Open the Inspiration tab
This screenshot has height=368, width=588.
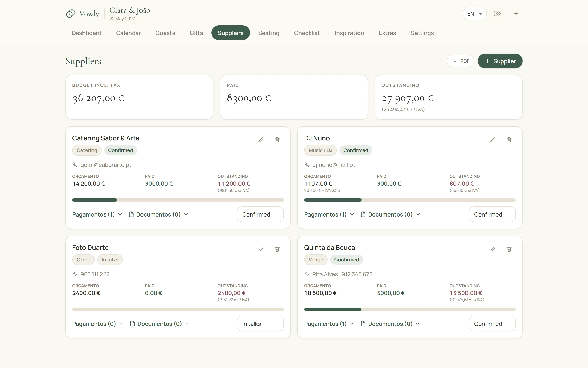[x=349, y=33]
